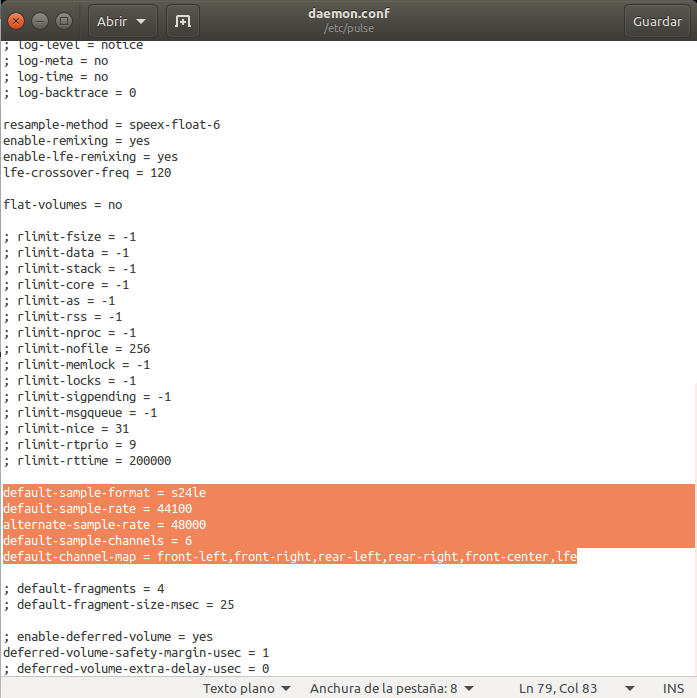Screen dimensions: 697x698
Task: Close the daemon.conf editor window
Action: (17, 21)
